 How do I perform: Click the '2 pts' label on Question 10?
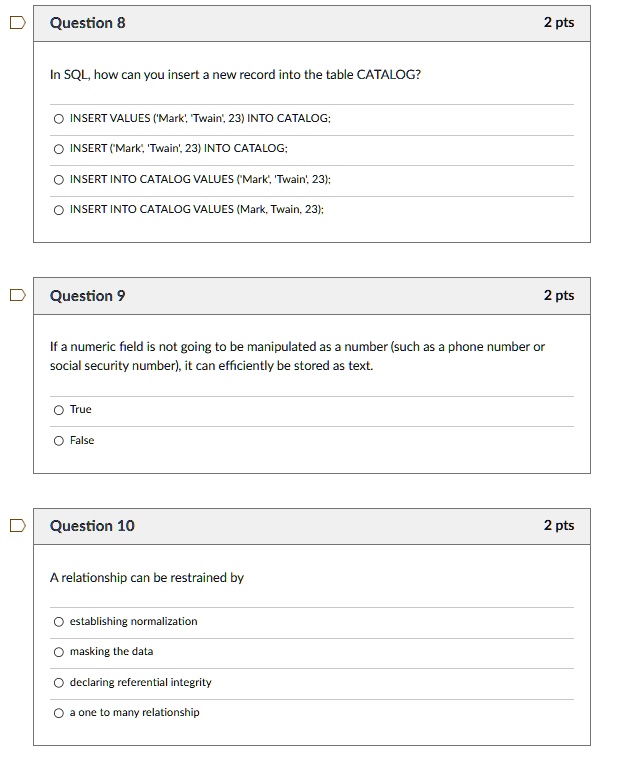point(559,526)
